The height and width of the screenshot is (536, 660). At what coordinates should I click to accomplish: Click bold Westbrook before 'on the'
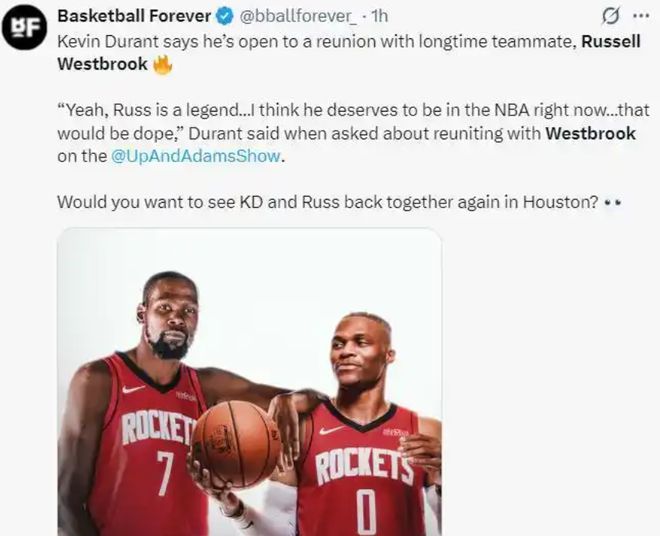click(591, 133)
